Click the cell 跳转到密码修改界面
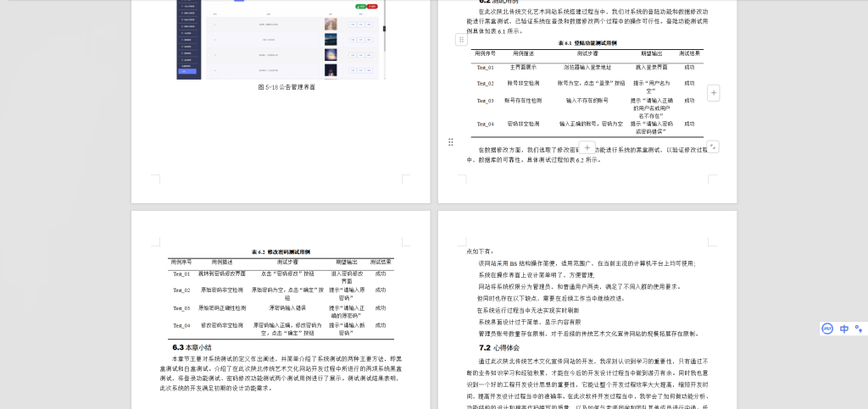This screenshot has height=409, width=868. click(222, 274)
